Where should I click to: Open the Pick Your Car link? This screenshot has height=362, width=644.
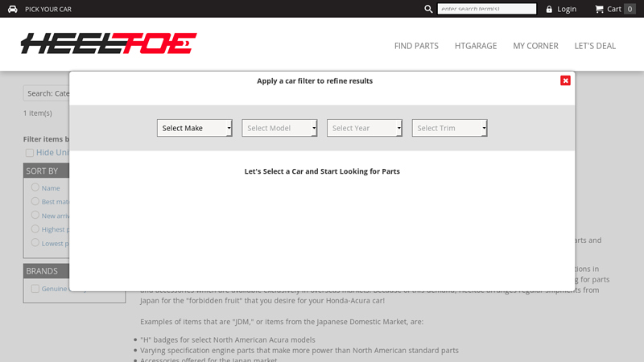[x=48, y=9]
